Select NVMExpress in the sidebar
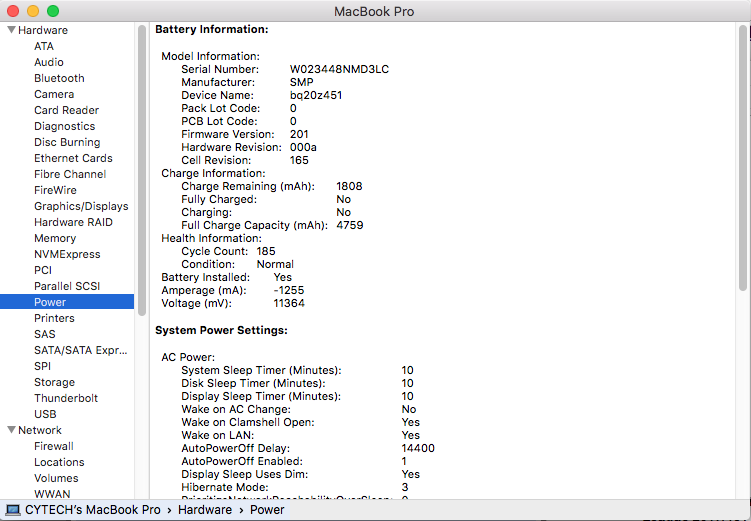The height and width of the screenshot is (521, 751). [67, 254]
